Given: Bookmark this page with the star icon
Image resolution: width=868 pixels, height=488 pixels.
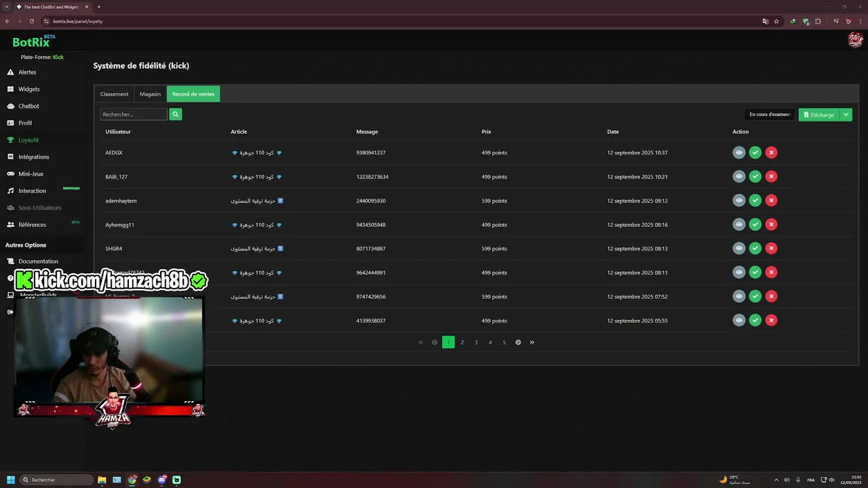Looking at the screenshot, I should [776, 21].
